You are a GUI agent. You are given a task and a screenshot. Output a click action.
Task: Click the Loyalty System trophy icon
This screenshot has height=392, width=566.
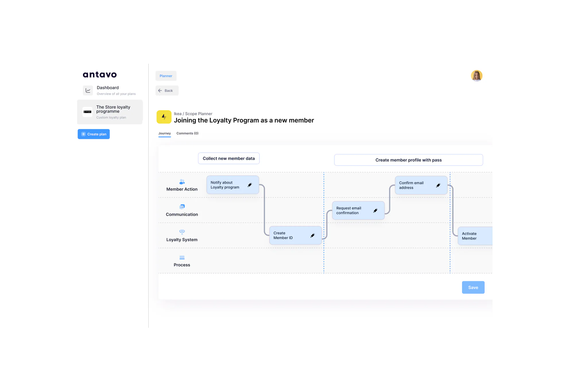tap(182, 232)
